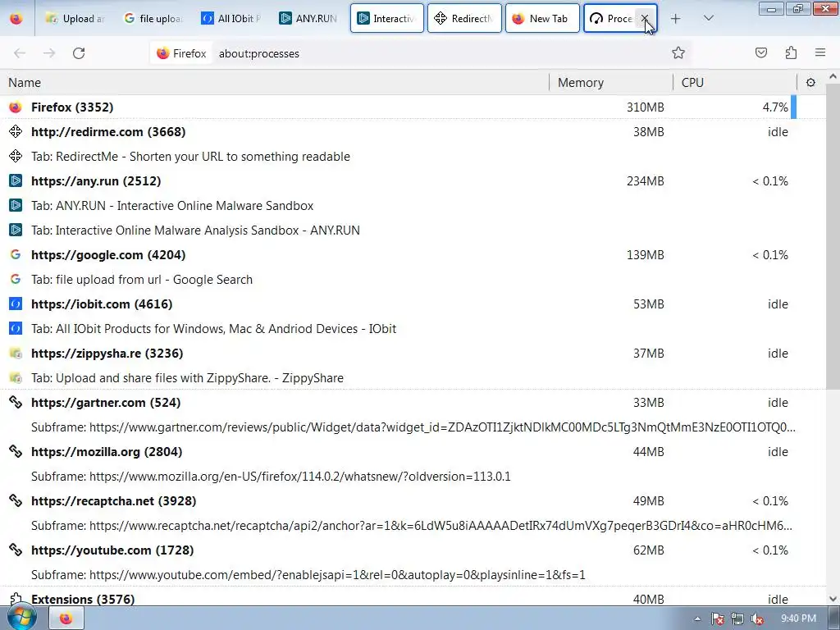Sort processes by CPU column
Screen dimensions: 840x630
(x=735, y=83)
